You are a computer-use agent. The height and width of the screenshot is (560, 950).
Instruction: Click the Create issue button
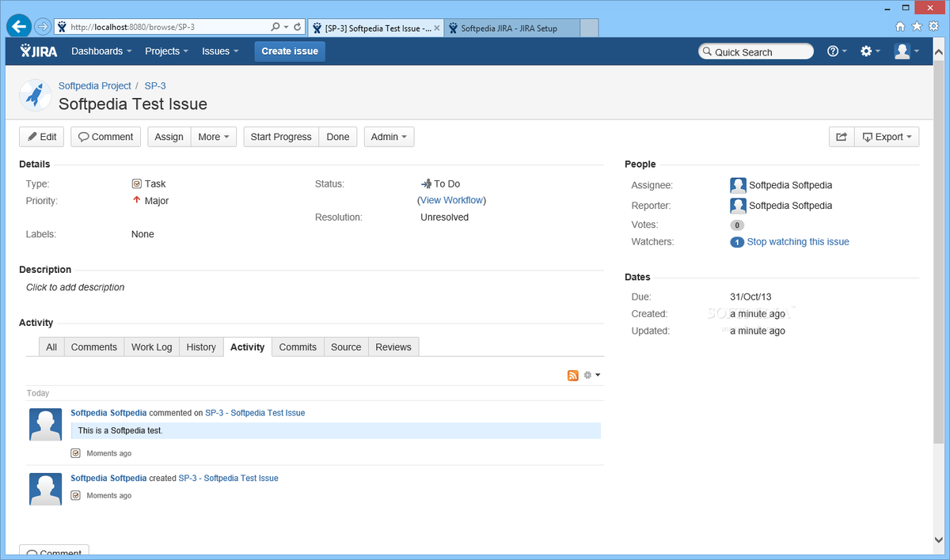click(290, 51)
